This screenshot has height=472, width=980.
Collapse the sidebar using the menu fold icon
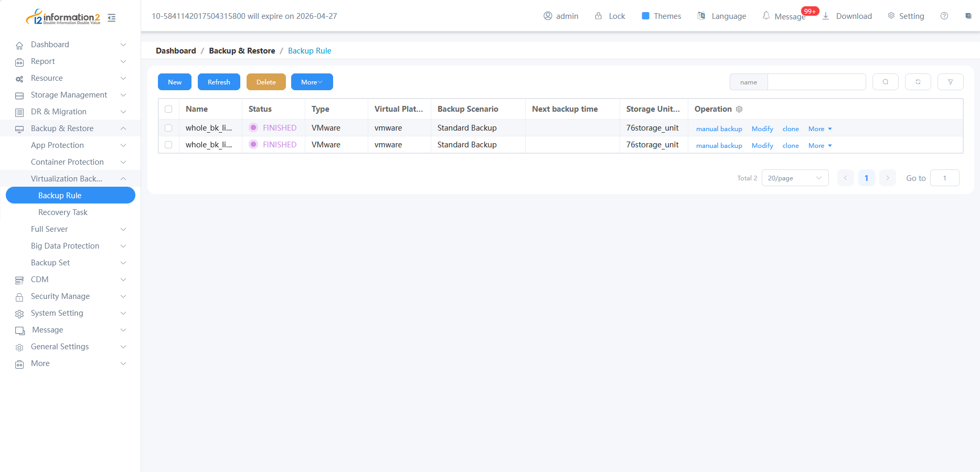(112, 18)
